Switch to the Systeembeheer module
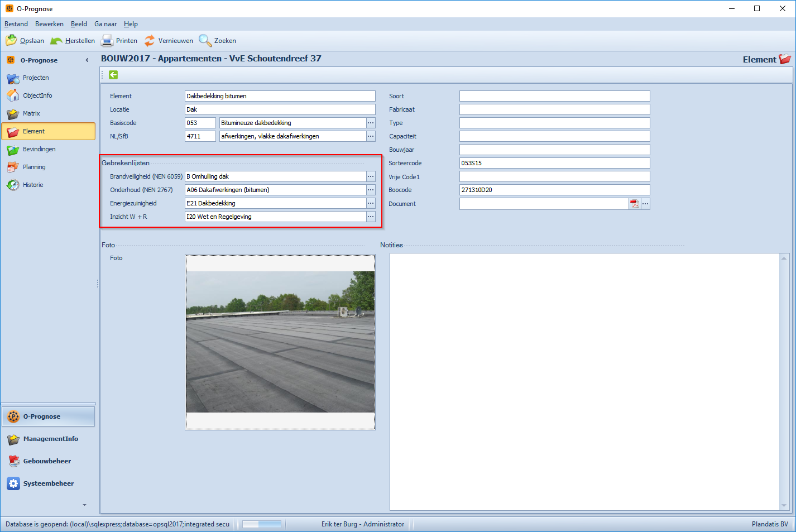This screenshot has width=796, height=532. pos(48,483)
